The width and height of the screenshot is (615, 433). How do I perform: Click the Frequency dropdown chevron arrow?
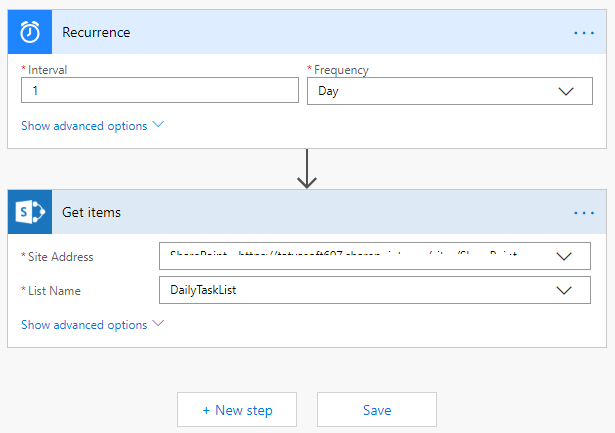pos(566,91)
